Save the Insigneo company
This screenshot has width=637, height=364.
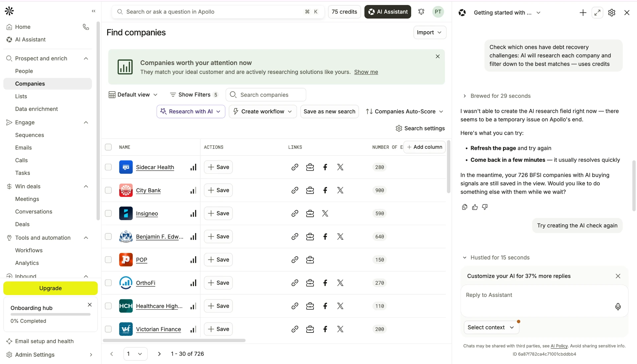(218, 213)
